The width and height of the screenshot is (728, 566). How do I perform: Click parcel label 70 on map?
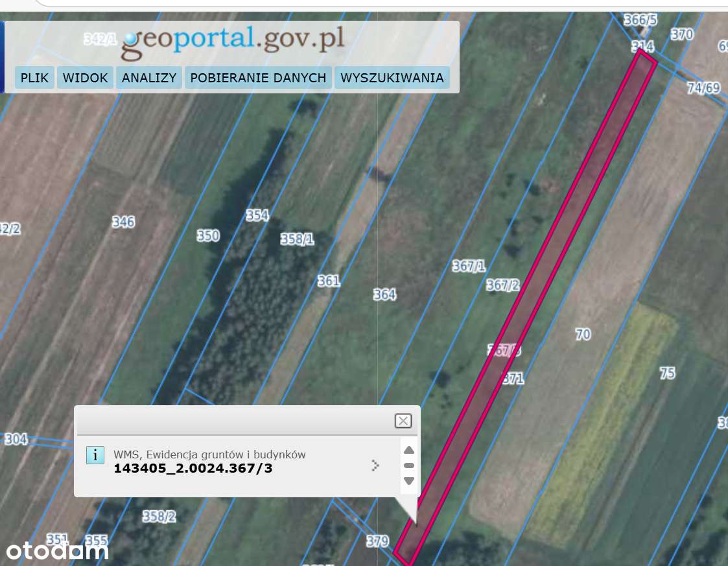point(583,335)
